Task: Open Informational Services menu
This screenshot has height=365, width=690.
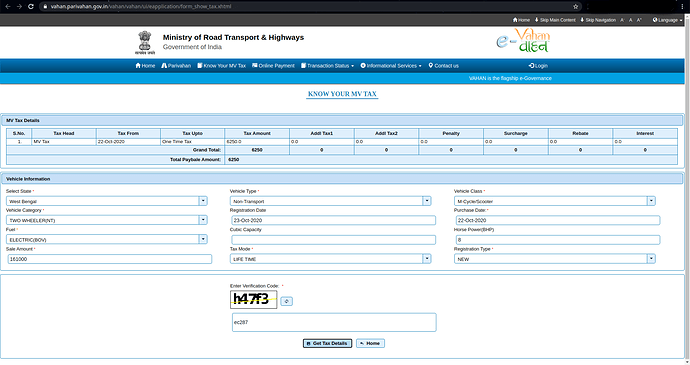Action: 391,66
